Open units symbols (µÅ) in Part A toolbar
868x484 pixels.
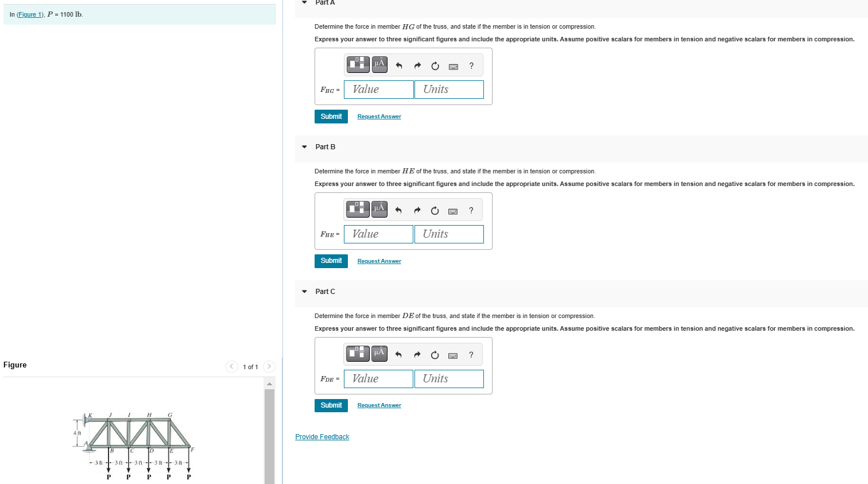(379, 65)
